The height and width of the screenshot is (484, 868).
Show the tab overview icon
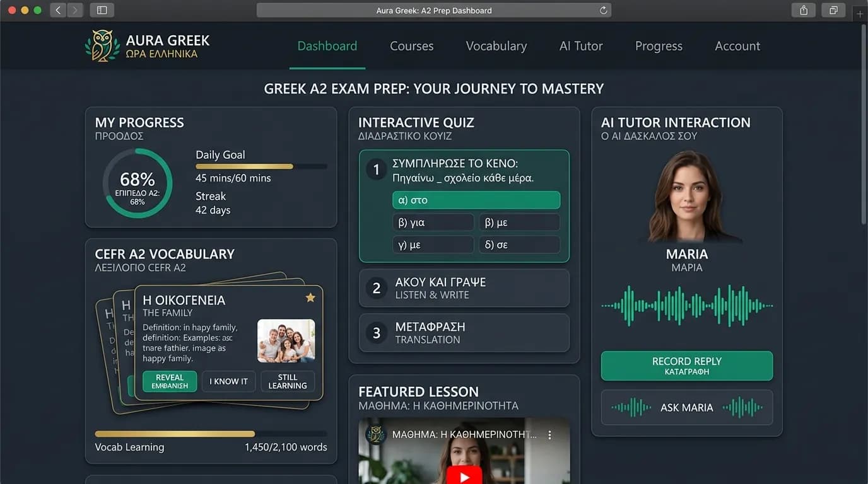(833, 10)
